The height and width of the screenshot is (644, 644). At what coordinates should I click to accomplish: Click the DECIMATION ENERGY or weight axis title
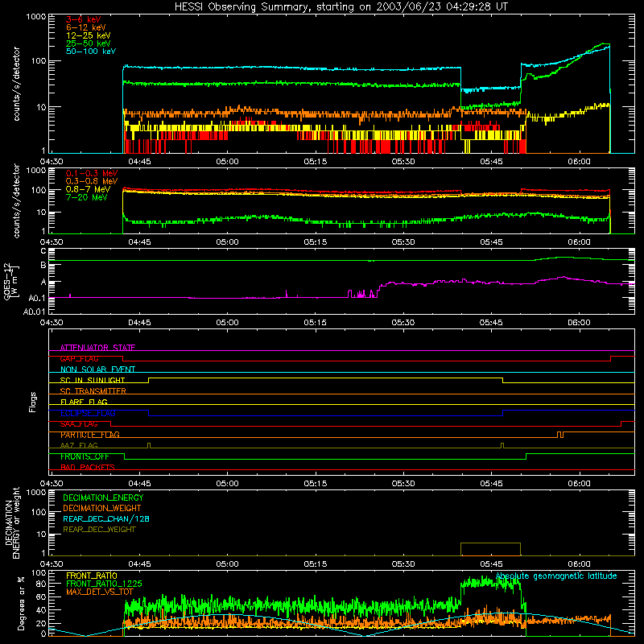point(12,522)
